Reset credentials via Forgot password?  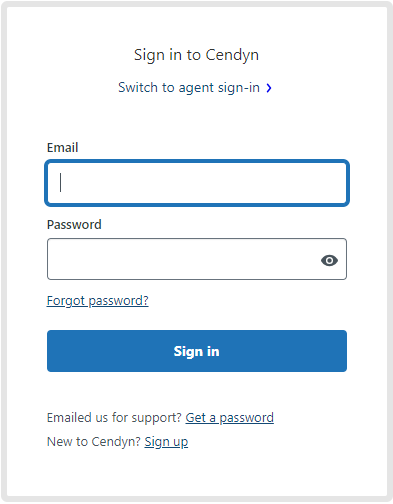pos(98,301)
